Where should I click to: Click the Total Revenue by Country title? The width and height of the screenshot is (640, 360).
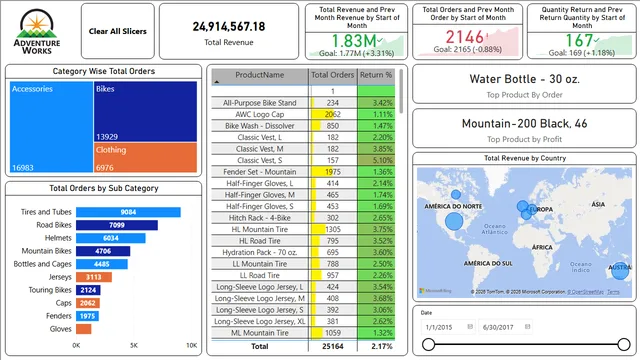click(525, 158)
